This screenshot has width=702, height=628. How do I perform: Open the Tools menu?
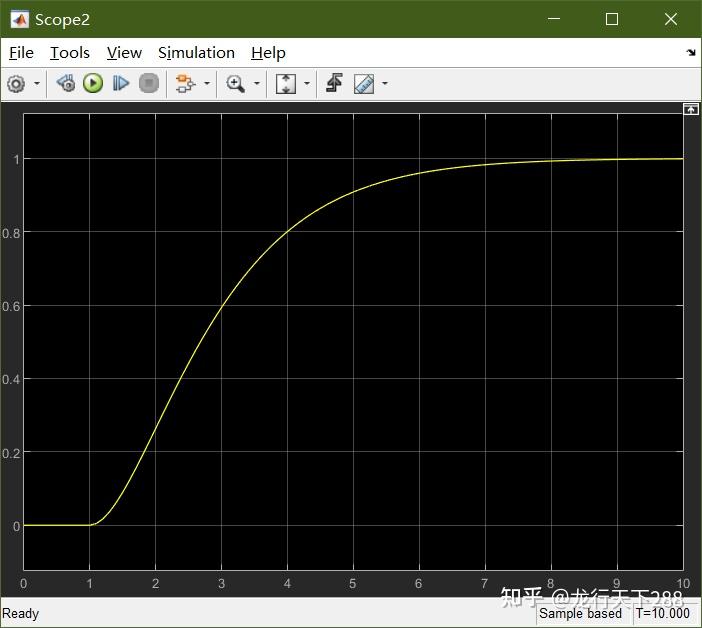69,53
